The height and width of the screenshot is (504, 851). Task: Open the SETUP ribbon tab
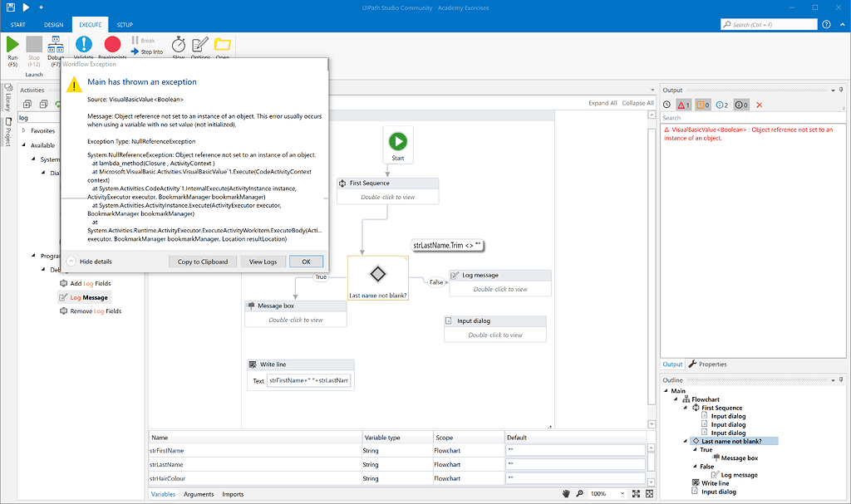pos(124,24)
